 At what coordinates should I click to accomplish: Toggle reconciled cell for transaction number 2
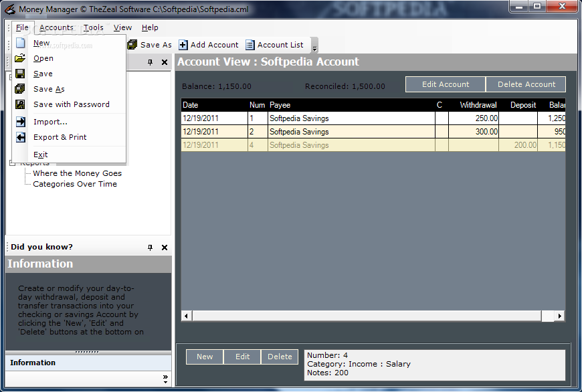(442, 132)
